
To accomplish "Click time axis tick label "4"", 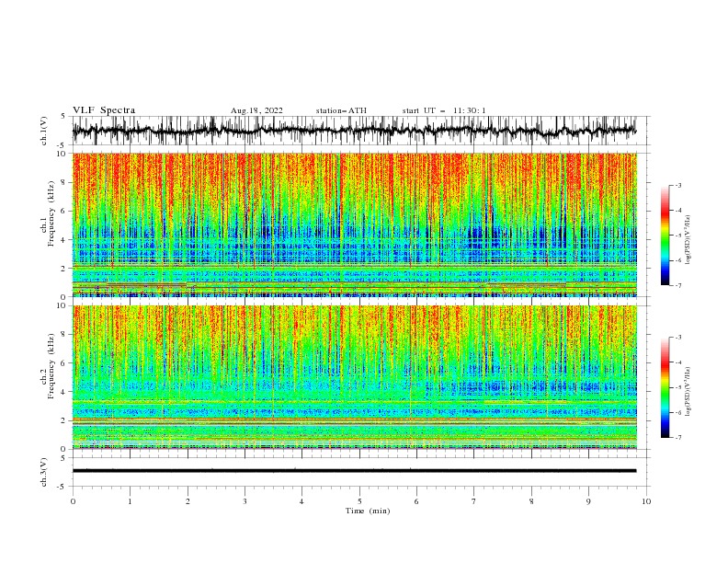I will tap(301, 501).
